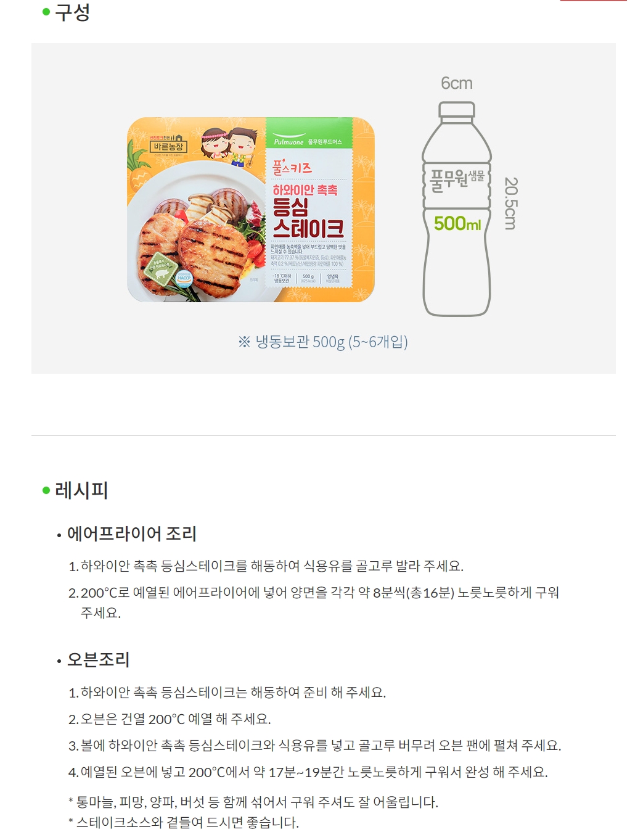
Task: Click air fryer step 2 about 200°C preheating
Action: pyautogui.click(x=314, y=603)
